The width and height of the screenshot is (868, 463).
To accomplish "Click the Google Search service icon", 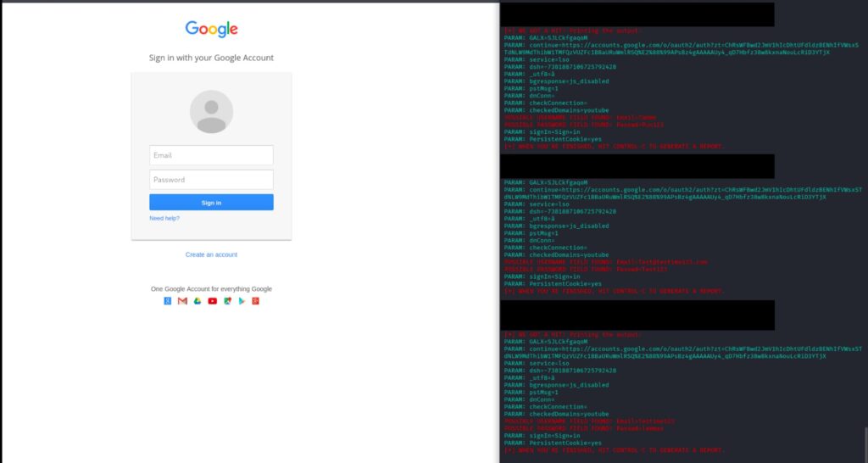I will tap(169, 301).
